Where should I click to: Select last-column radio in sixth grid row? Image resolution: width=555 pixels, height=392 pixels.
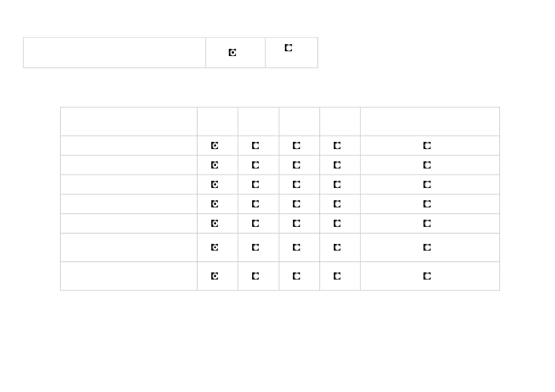click(427, 247)
